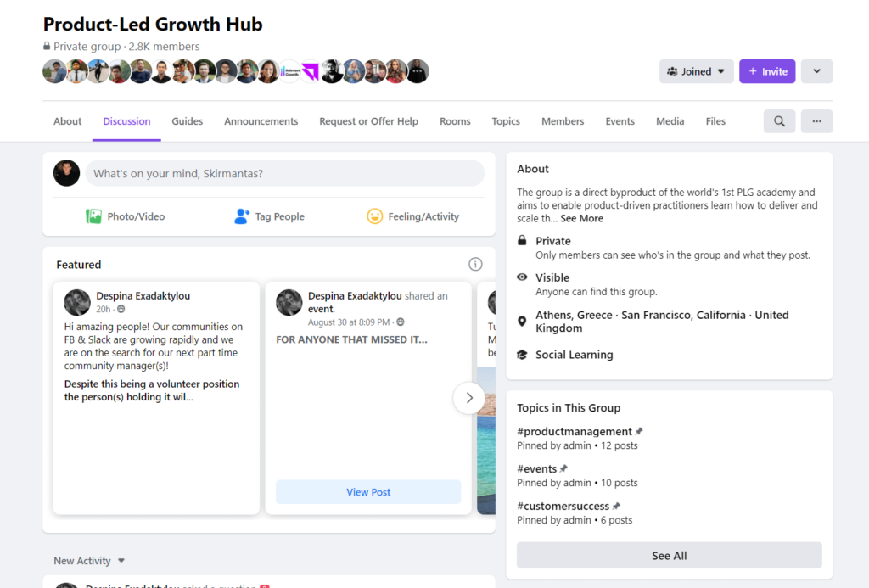
Task: Open the #productmanagement topic link
Action: pos(575,431)
